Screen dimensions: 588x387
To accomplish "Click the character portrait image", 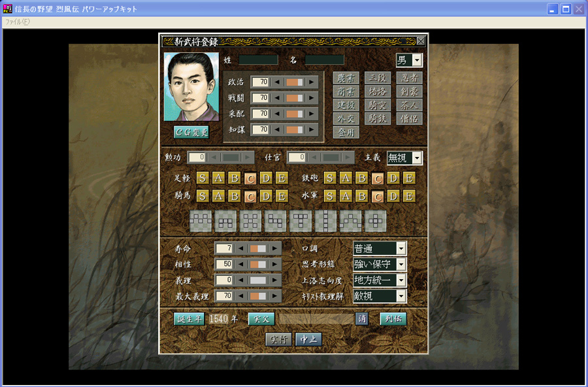I will coord(191,87).
